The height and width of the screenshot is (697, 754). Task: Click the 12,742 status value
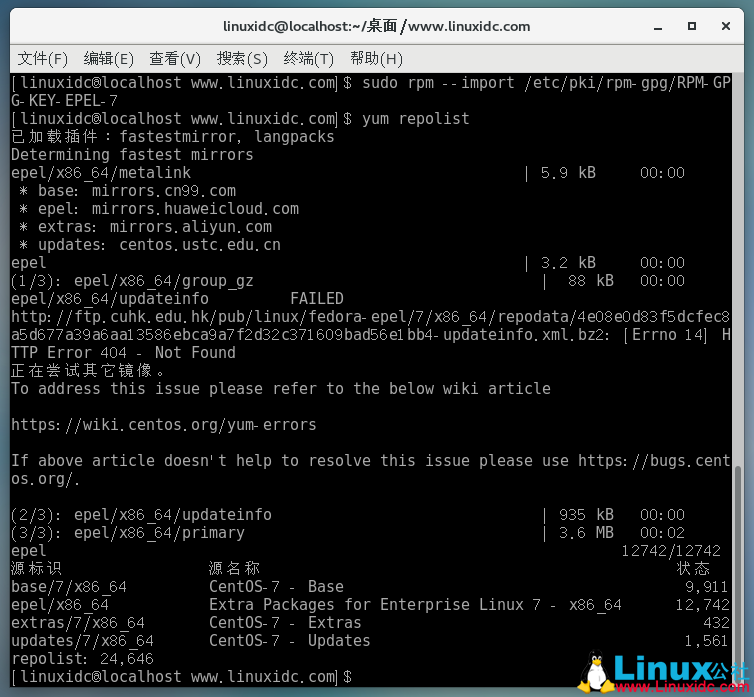click(x=702, y=605)
